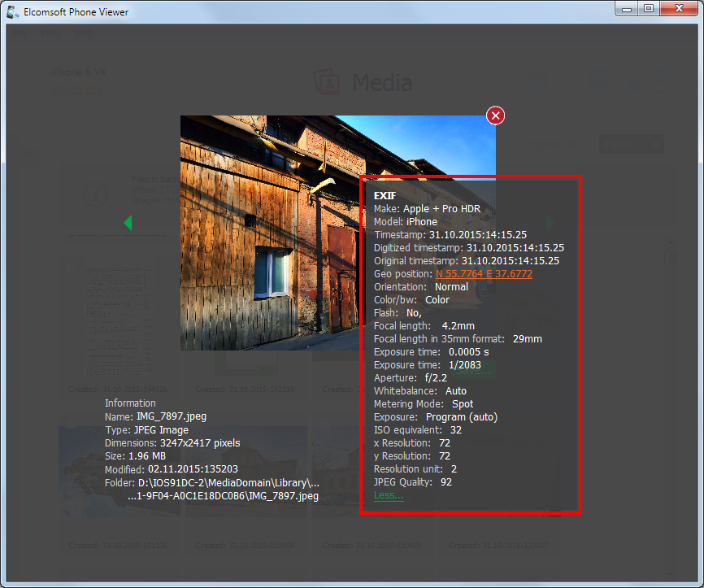The height and width of the screenshot is (588, 704).
Task: Click the JPEG Quality 92 row
Action: pos(413,482)
